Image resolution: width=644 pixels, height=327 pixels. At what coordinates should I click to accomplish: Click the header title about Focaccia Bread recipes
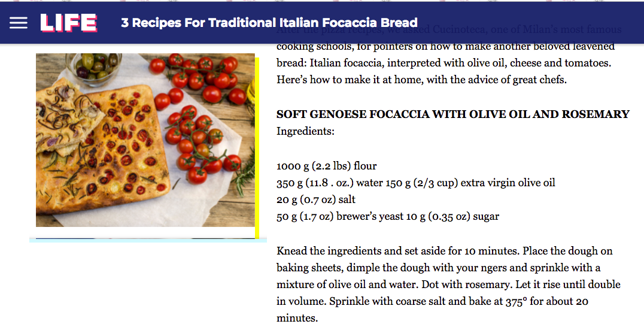click(269, 23)
